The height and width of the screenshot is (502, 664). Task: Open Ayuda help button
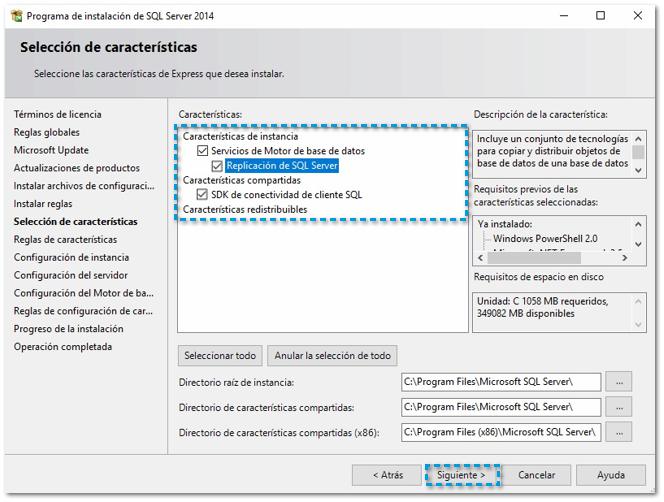[x=611, y=475]
